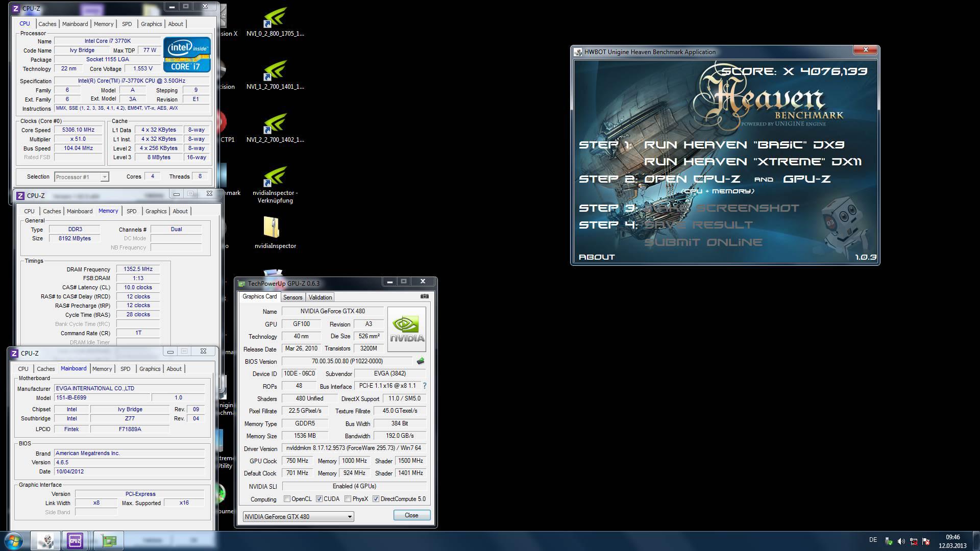Click the CPU-Z Memory window title icon

[x=20, y=196]
